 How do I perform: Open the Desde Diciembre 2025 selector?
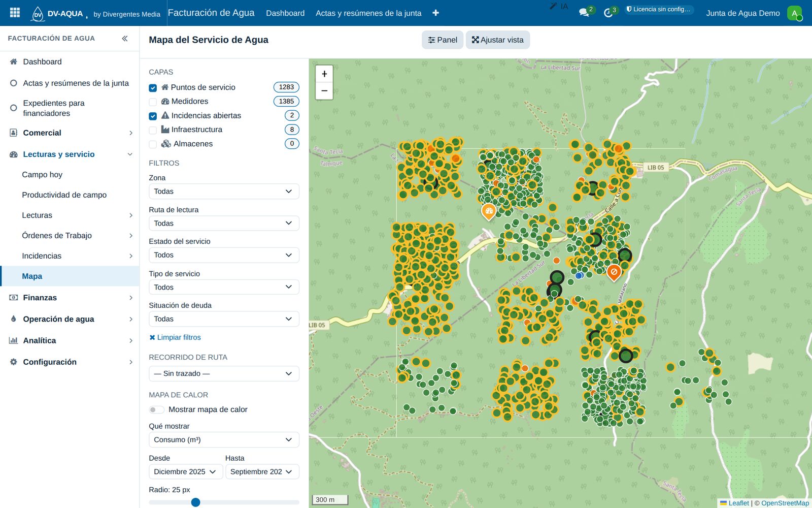[186, 472]
